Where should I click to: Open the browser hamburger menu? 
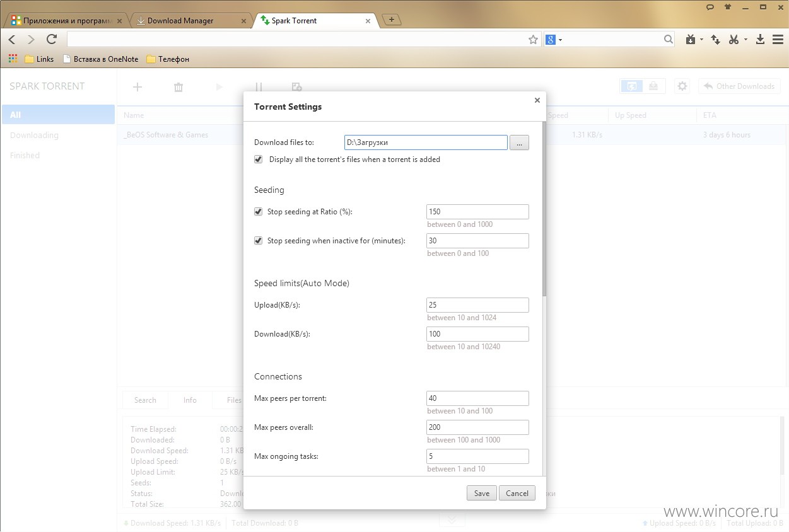coord(778,39)
